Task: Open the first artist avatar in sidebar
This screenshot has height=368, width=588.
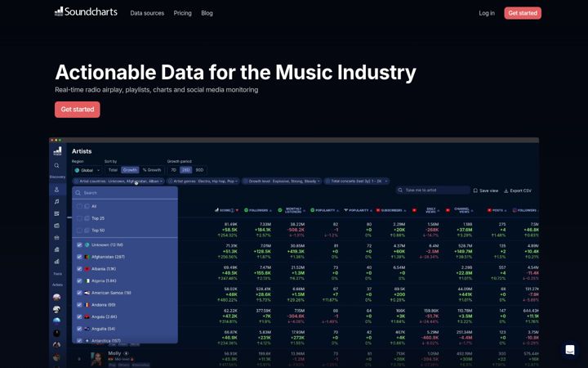Action: coord(56,298)
